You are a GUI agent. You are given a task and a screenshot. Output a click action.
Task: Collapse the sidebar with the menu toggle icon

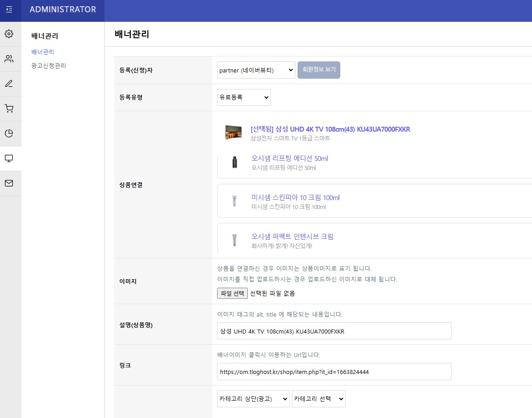pyautogui.click(x=9, y=9)
